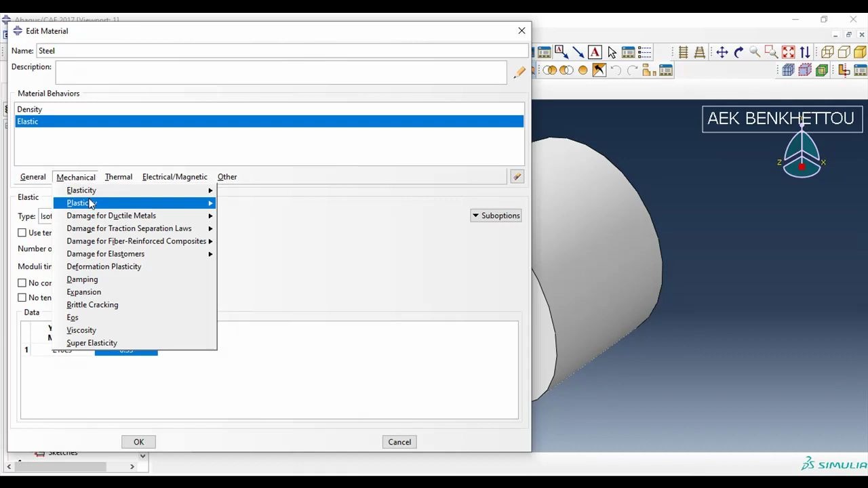Viewport: 868px width, 488px height.
Task: Open the Thermal menu
Action: (119, 177)
